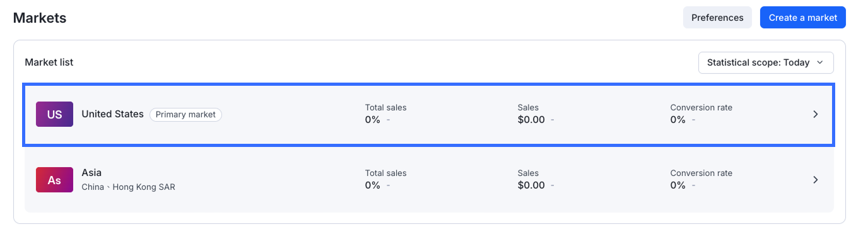Select the United States market name
The width and height of the screenshot is (868, 234).
[x=112, y=114]
